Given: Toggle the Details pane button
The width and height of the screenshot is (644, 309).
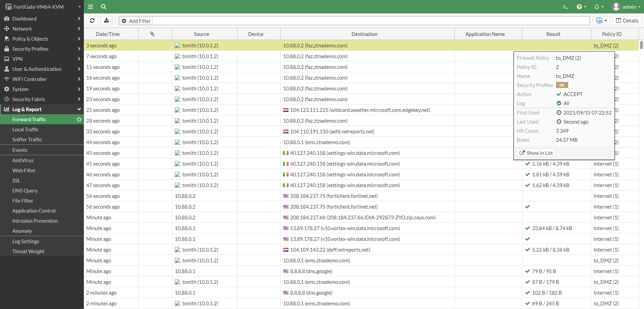Looking at the screenshot, I should point(627,20).
